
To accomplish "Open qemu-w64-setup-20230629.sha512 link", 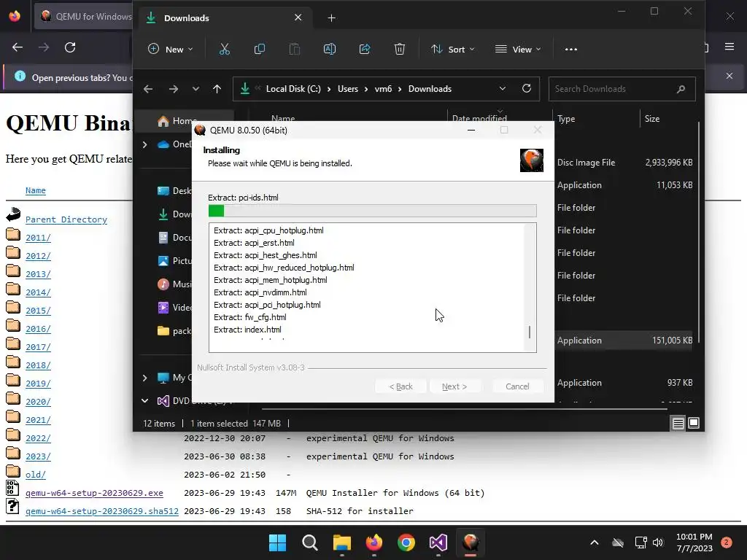I will pos(102,511).
